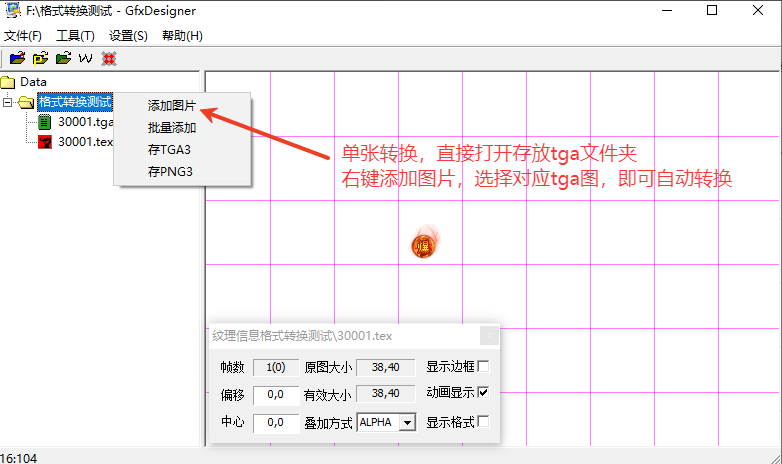Choose 批量添加 from context menu
Image resolution: width=782 pixels, height=464 pixels.
click(x=171, y=128)
